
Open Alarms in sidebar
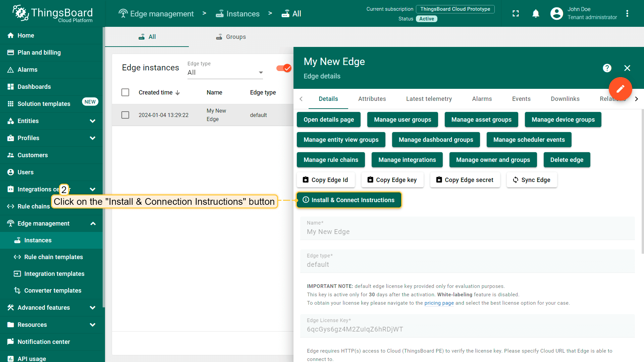[51, 69]
